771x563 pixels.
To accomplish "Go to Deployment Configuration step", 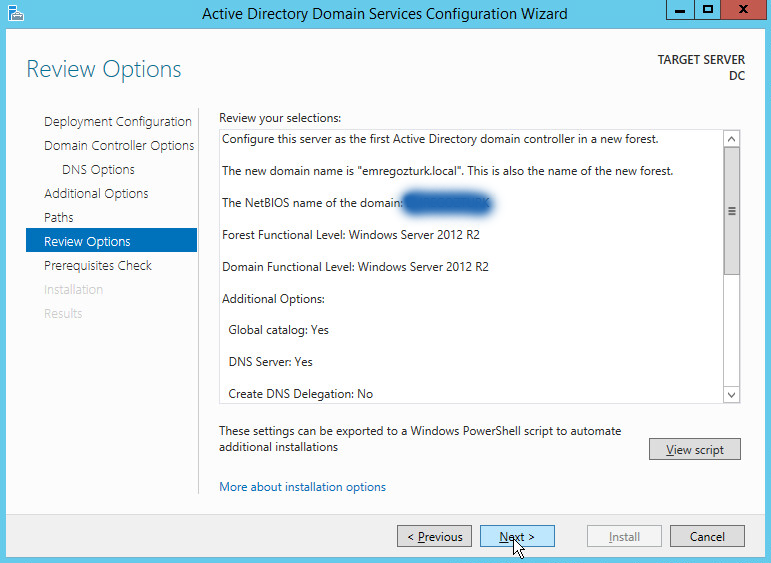I will coord(117,121).
